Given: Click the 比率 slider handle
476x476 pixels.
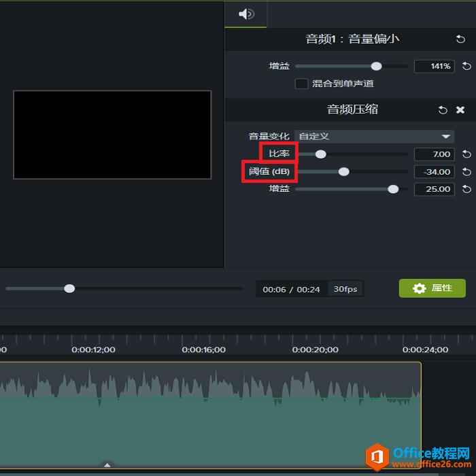Looking at the screenshot, I should pos(320,154).
